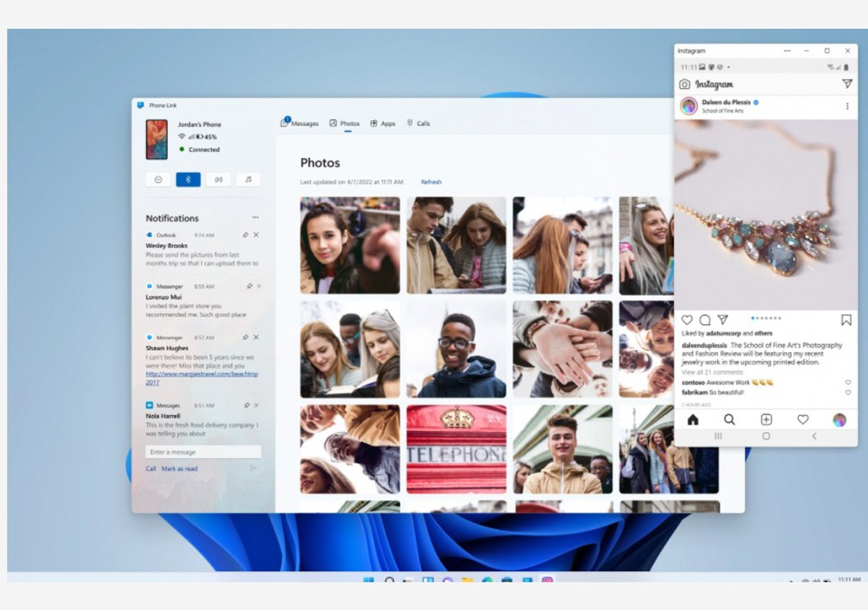
Task: Toggle the phone sound button
Action: pos(218,179)
